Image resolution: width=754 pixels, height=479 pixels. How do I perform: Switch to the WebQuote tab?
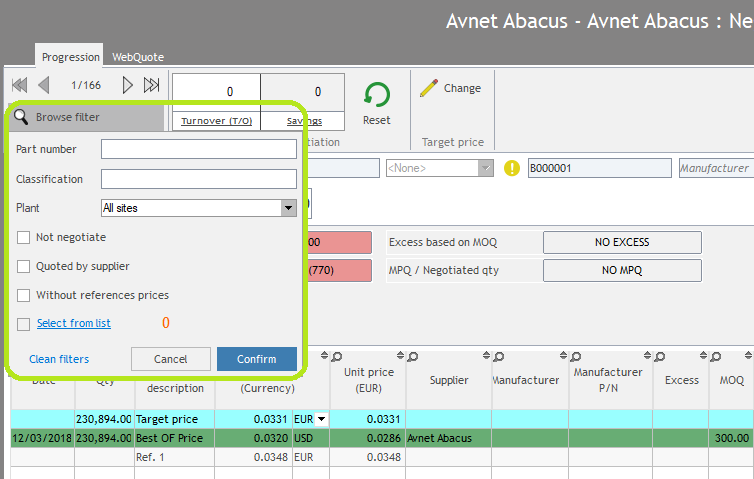pyautogui.click(x=138, y=57)
